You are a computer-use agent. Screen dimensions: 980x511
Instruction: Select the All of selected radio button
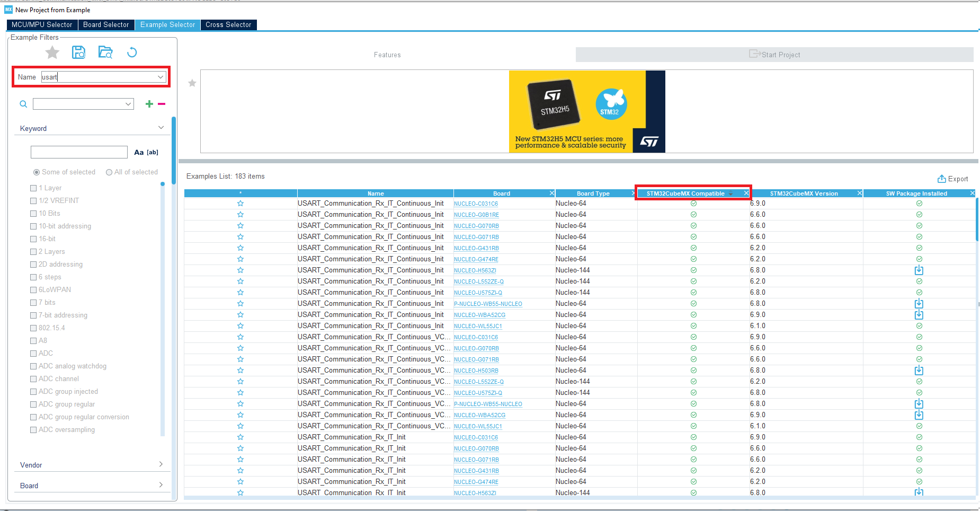tap(109, 172)
